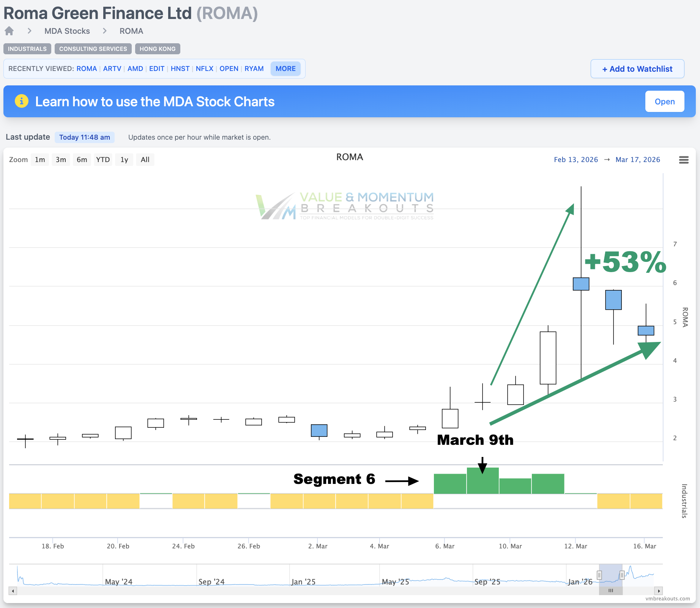Navigate to MDA Stocks breadcrumb

coord(67,31)
